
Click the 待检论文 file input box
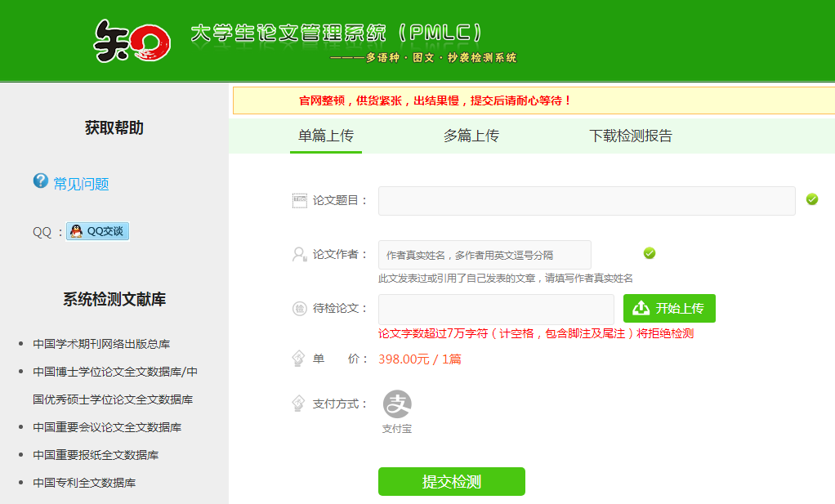pyautogui.click(x=496, y=309)
